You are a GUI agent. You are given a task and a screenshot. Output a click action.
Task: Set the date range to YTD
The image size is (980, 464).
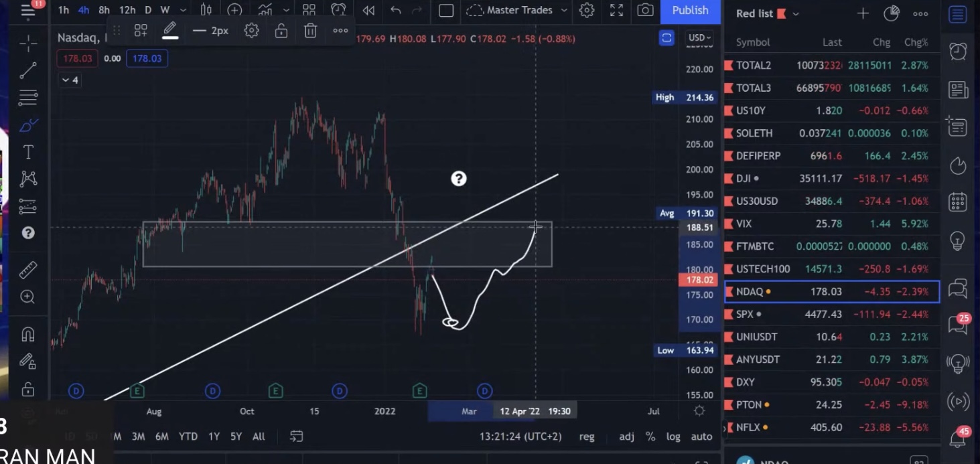coord(188,437)
